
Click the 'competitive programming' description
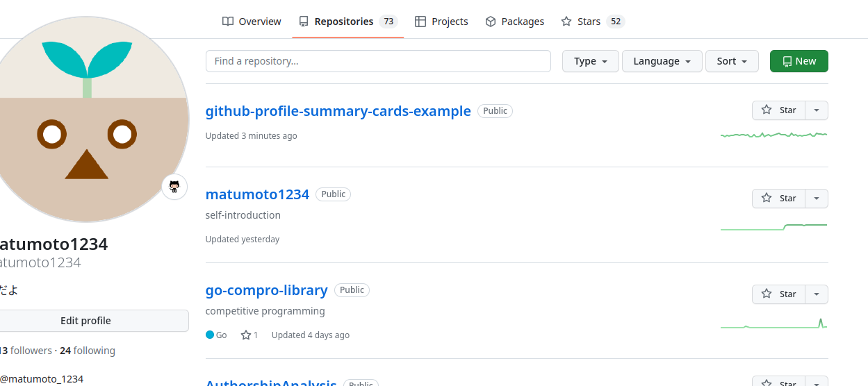click(x=265, y=311)
